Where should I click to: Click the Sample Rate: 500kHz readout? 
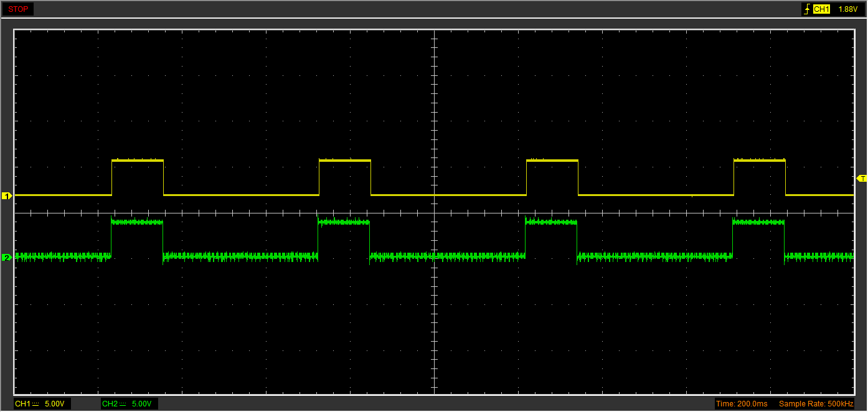[x=816, y=405]
